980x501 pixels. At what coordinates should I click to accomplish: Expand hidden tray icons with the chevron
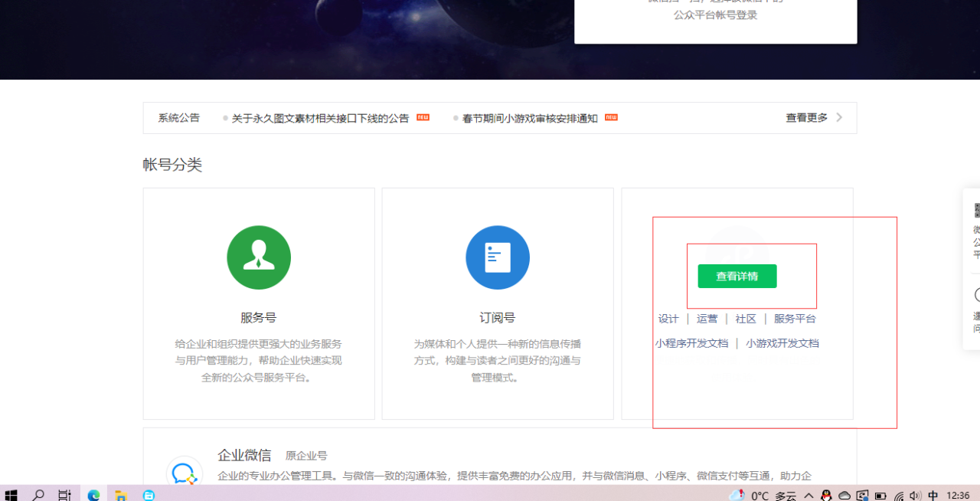coord(809,495)
